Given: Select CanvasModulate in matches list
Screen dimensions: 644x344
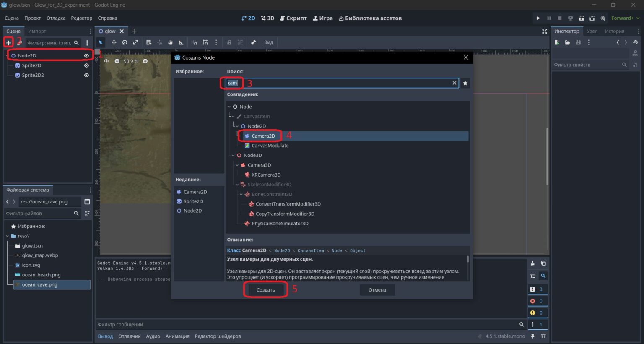Looking at the screenshot, I should click(x=270, y=146).
